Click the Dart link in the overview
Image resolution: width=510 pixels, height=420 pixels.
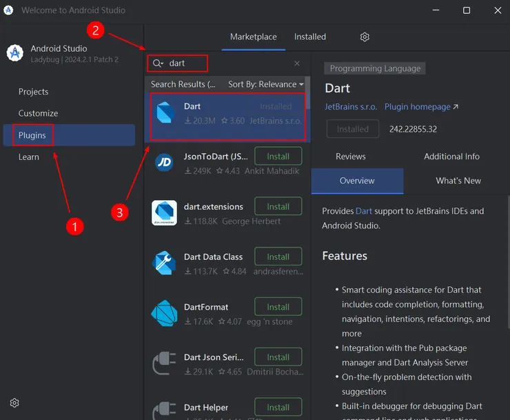click(364, 211)
